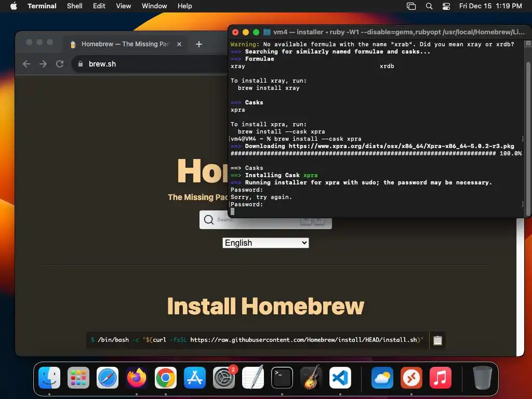The width and height of the screenshot is (532, 399).
Task: Minimize the Terminal window with yellow button
Action: coord(246,32)
